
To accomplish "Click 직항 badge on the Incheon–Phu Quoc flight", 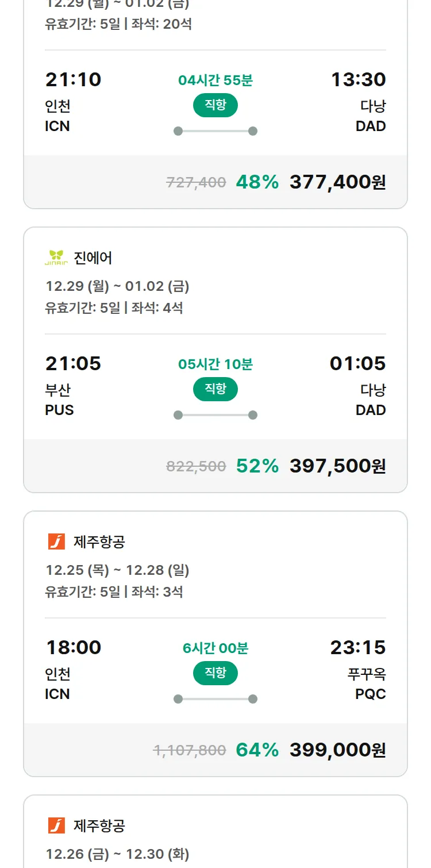I will tap(215, 673).
